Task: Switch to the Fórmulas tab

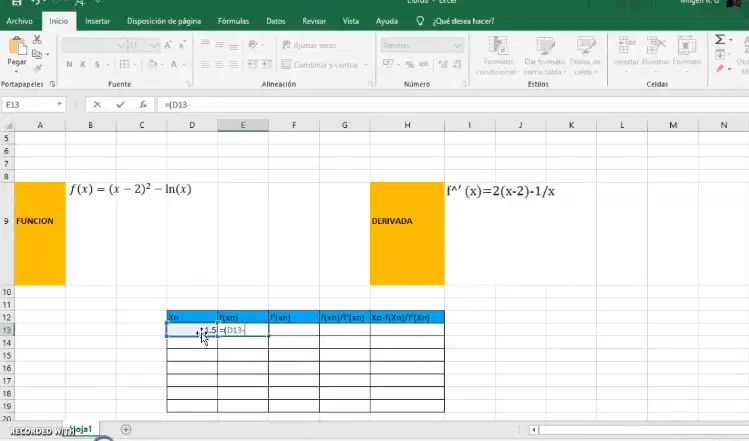Action: click(233, 21)
